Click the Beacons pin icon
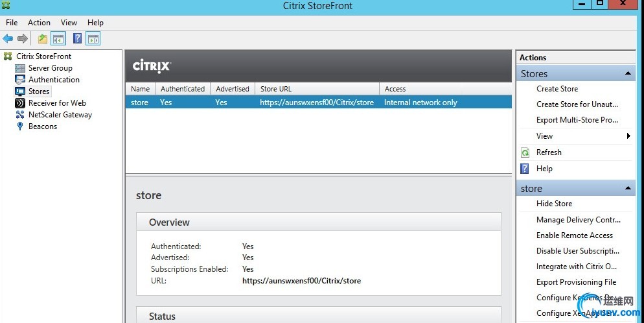644x323 pixels. coord(19,126)
